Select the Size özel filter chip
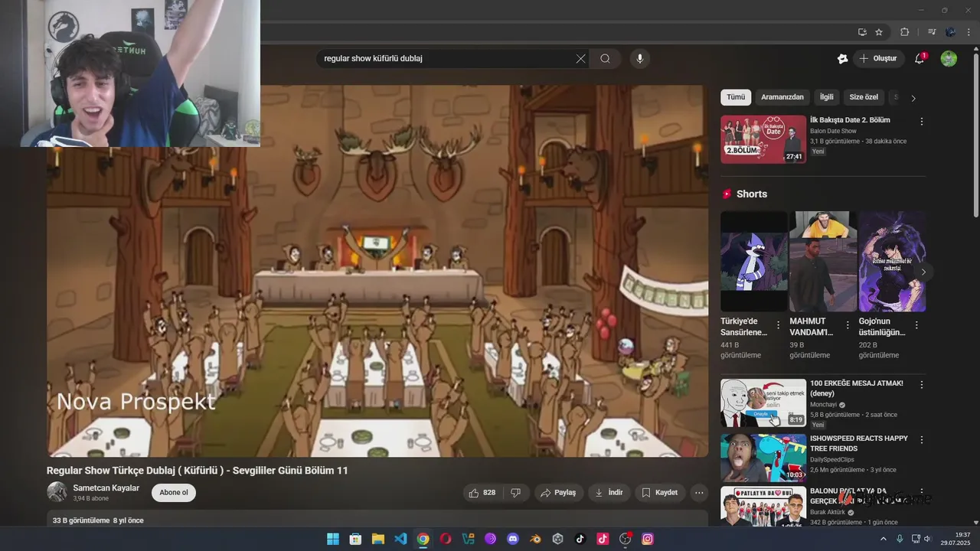 [864, 97]
